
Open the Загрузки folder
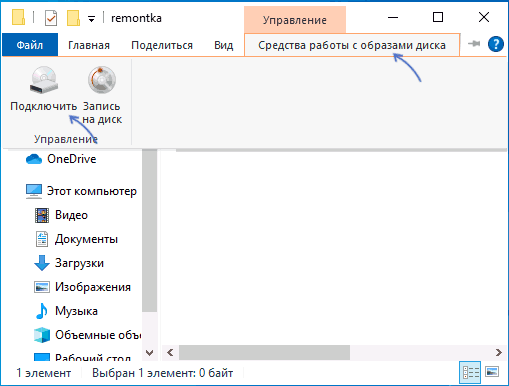pos(79,263)
